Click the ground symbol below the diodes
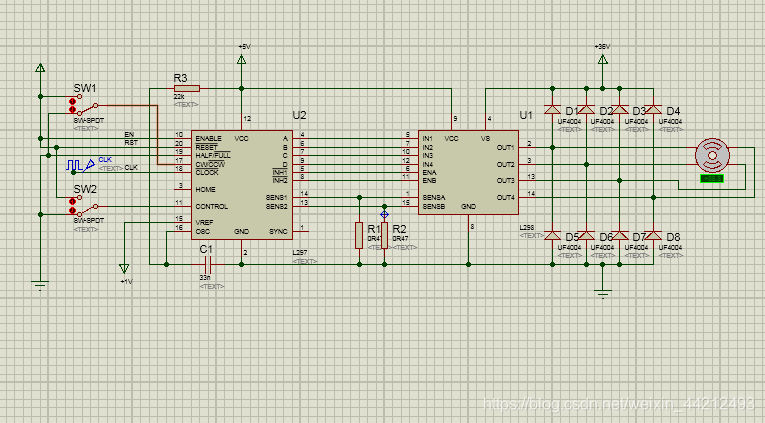The image size is (765, 423). click(x=602, y=291)
